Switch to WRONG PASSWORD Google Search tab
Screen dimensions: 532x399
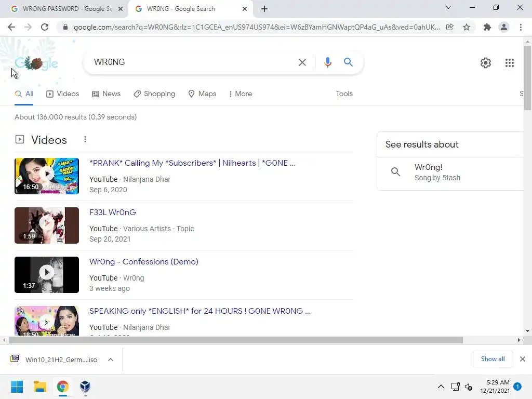coord(63,9)
